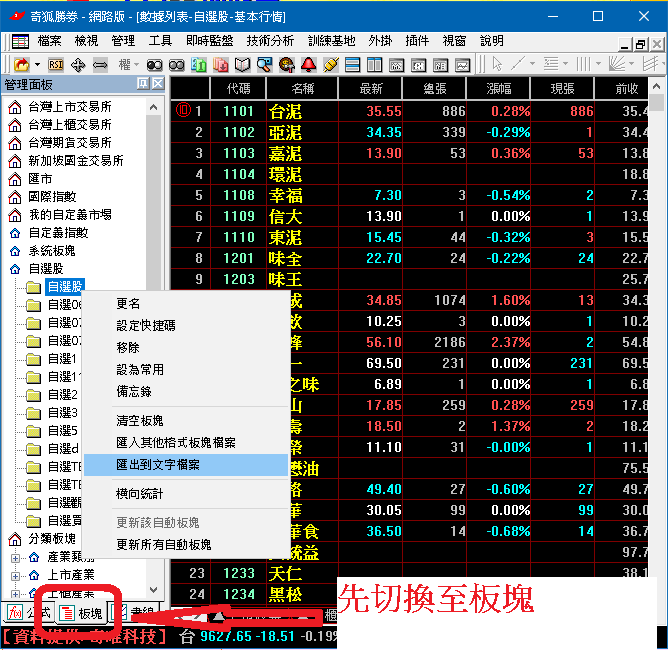Click the four-way move arrows icon
Screen dimensions: 668x650
tap(78, 64)
